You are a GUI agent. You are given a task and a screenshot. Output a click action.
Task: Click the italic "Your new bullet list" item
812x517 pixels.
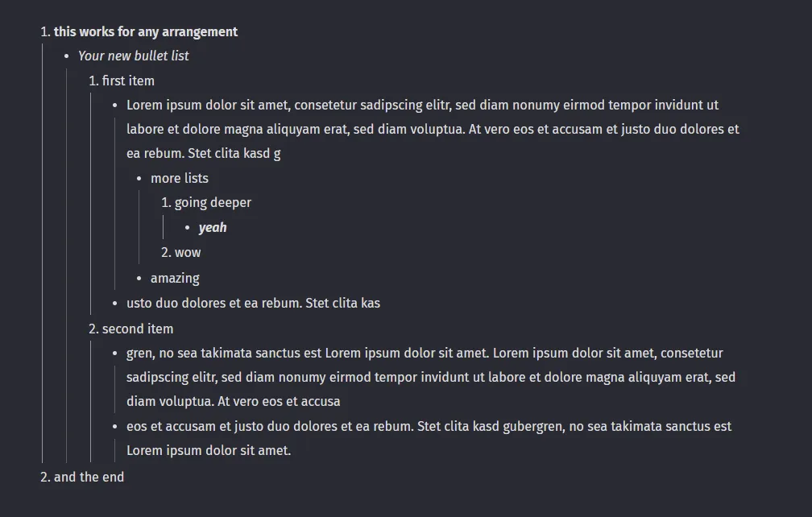[134, 56]
